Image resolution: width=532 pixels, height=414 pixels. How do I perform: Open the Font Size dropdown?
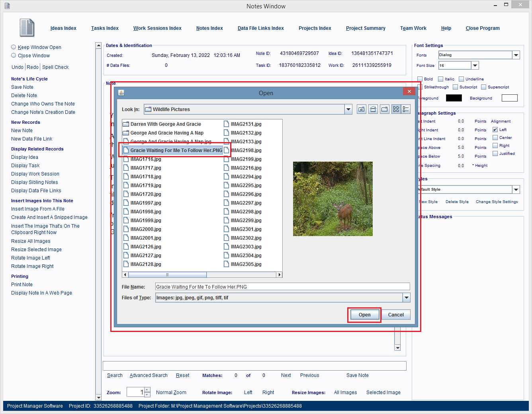coord(475,65)
